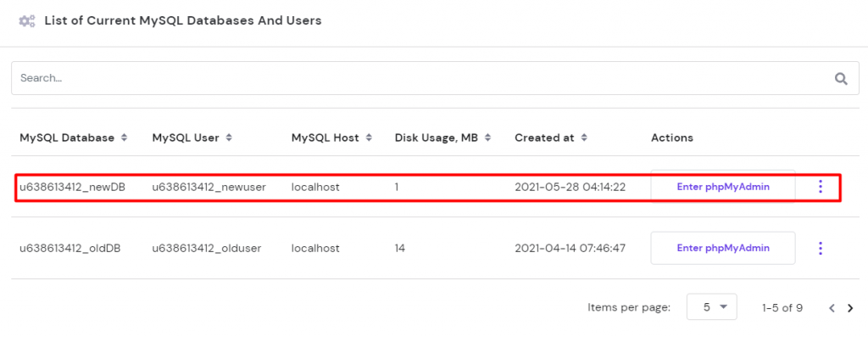Viewport: 868px width, 337px height.
Task: Click disk usage value 1 in the newDB row
Action: click(397, 188)
